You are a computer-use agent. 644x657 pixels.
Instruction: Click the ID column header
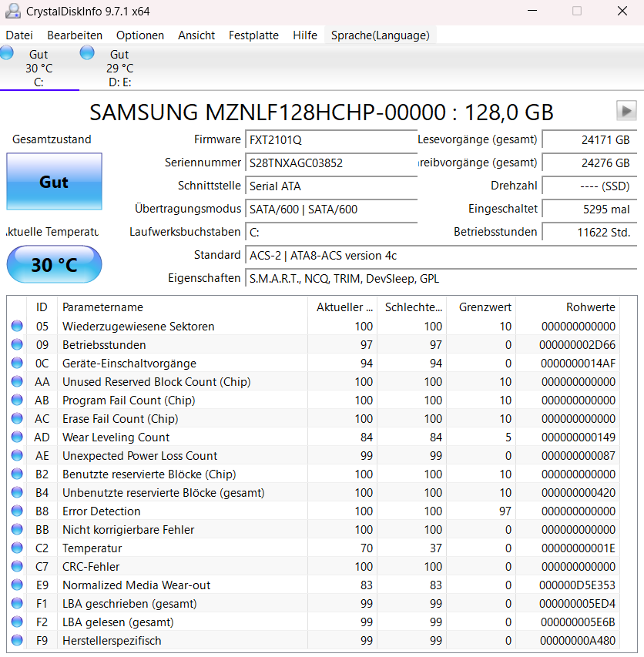click(42, 307)
